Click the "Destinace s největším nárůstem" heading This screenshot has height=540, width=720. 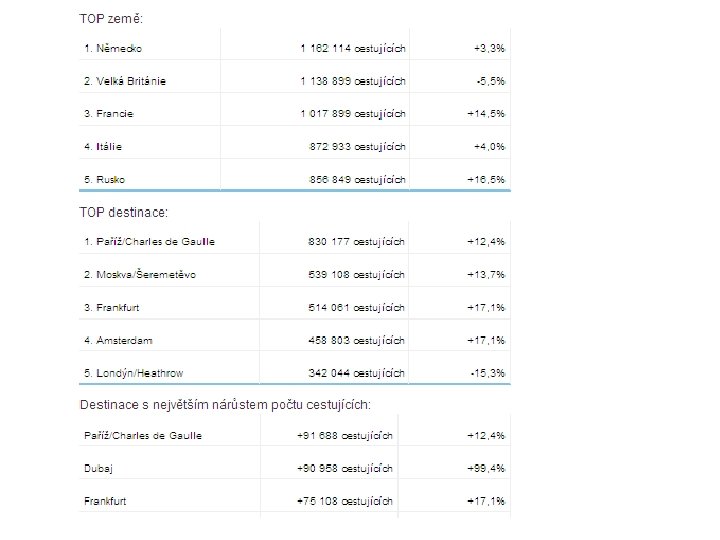(x=226, y=405)
